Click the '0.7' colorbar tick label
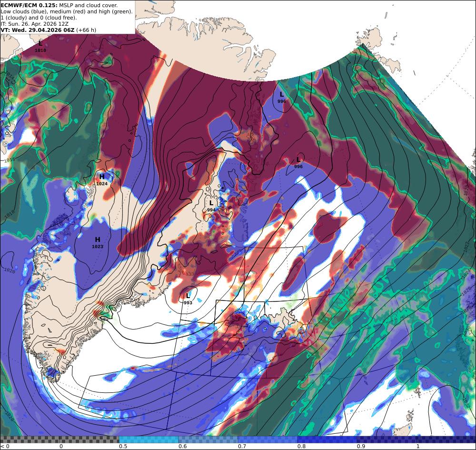This screenshot has height=450, width=476. tap(242, 446)
